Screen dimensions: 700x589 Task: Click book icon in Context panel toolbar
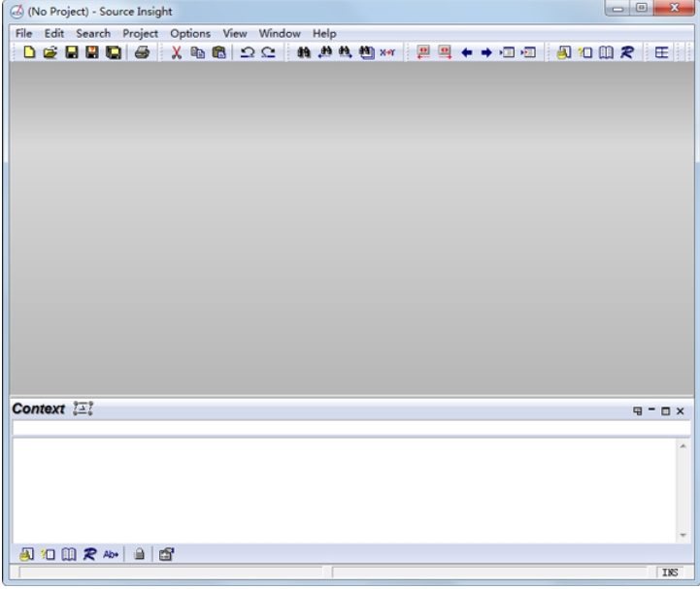coord(69,554)
